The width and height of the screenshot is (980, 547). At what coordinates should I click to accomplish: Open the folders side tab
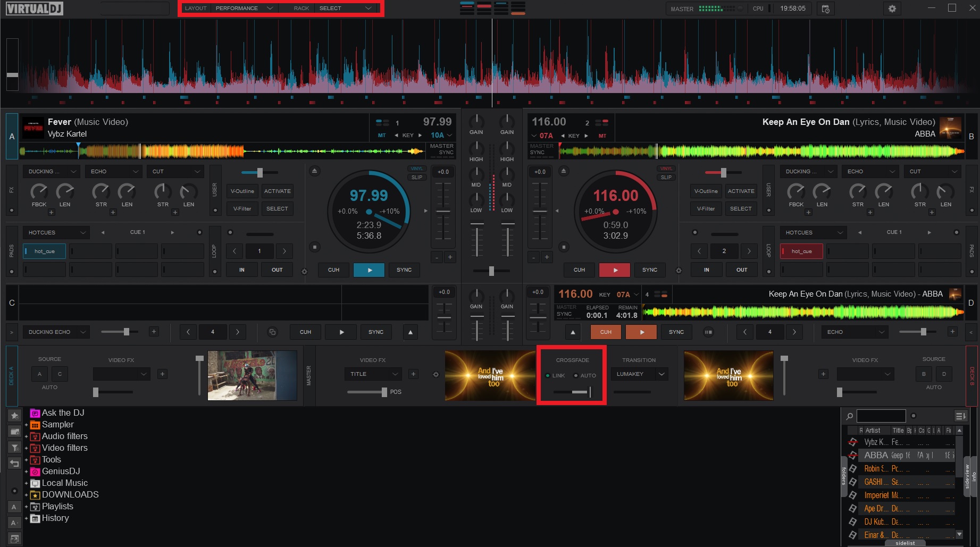click(844, 476)
